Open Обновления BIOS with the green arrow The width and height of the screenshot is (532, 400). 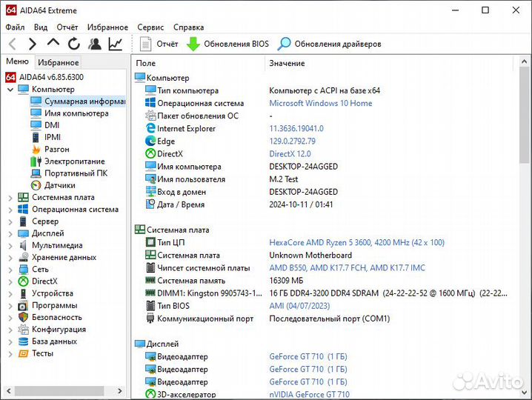tap(227, 44)
